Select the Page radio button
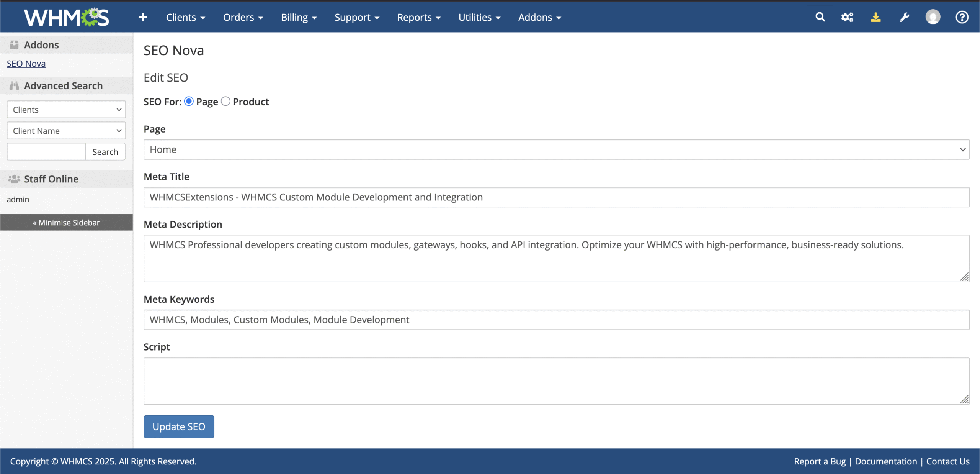This screenshot has height=474, width=980. (189, 102)
